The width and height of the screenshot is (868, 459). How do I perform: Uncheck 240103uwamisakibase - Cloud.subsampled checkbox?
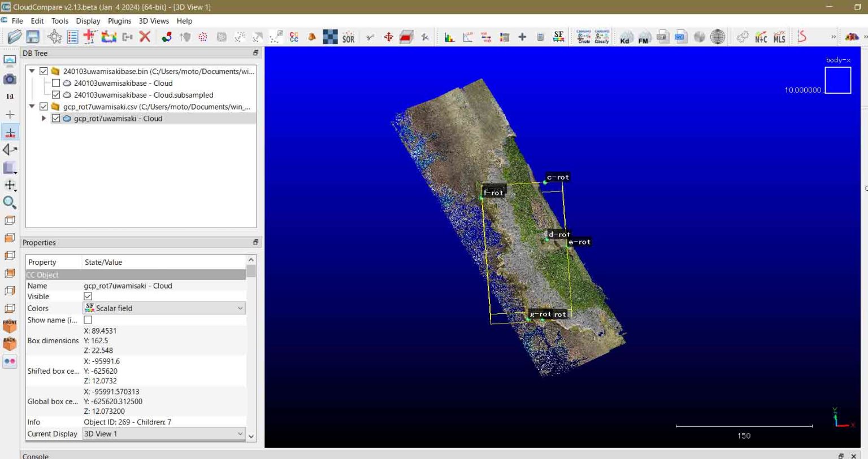(55, 95)
